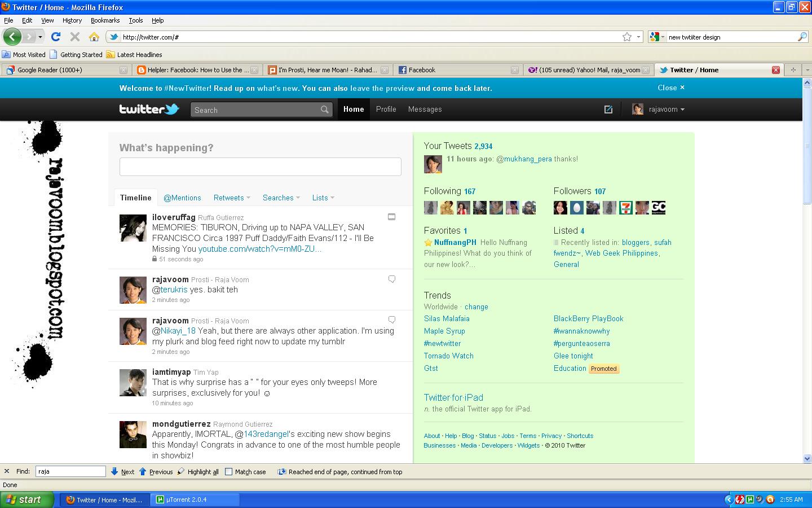Open the compose new tweet icon
This screenshot has height=508, width=812.
(x=608, y=110)
